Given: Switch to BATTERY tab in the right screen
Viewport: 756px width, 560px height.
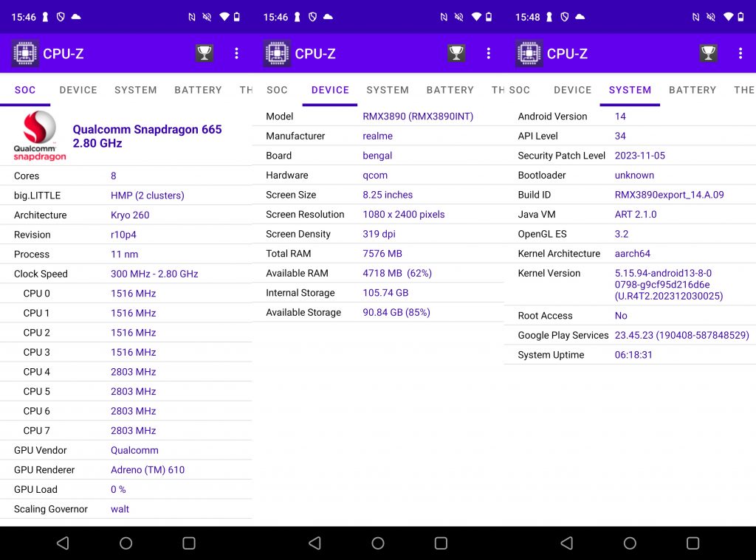Looking at the screenshot, I should (x=693, y=90).
